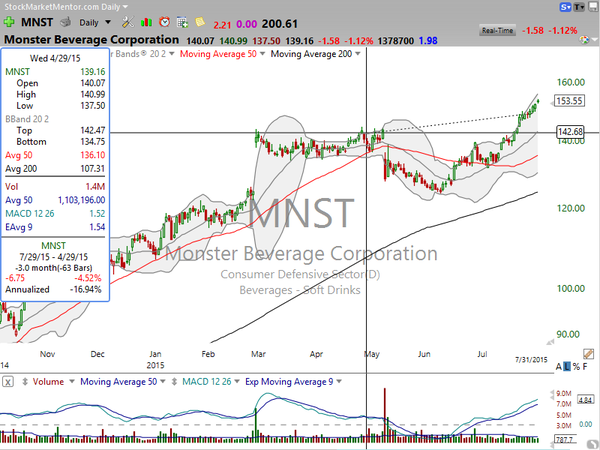Click the Avg 200 value 107.31
Screen dimensions: 600x450
(x=93, y=168)
